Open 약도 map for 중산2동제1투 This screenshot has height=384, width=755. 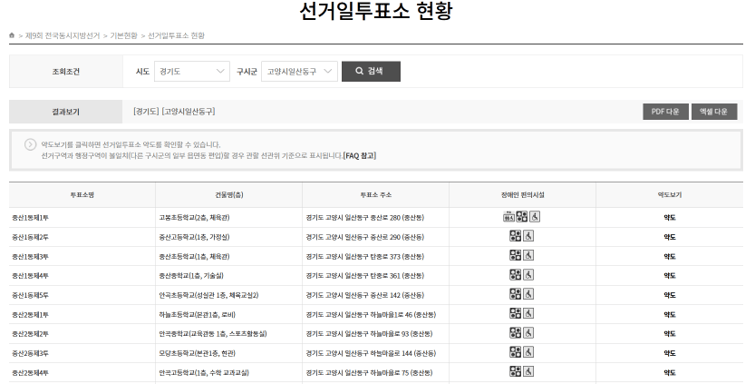pos(669,315)
